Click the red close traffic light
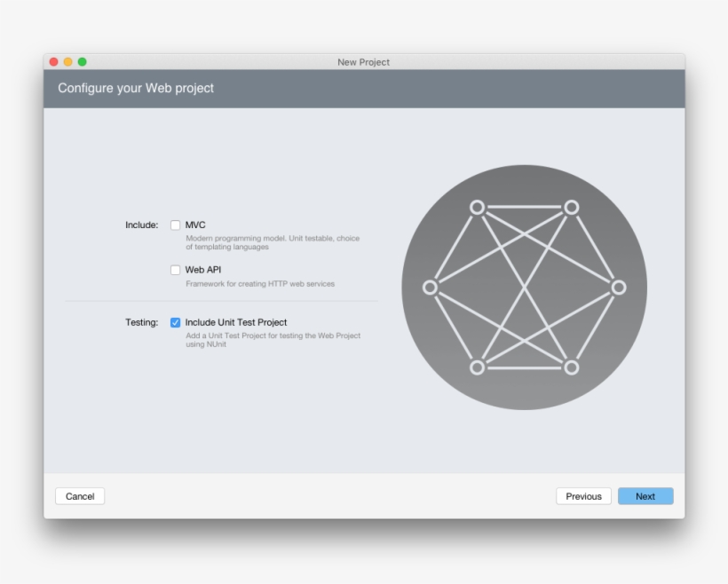This screenshot has width=728, height=584. (55, 62)
